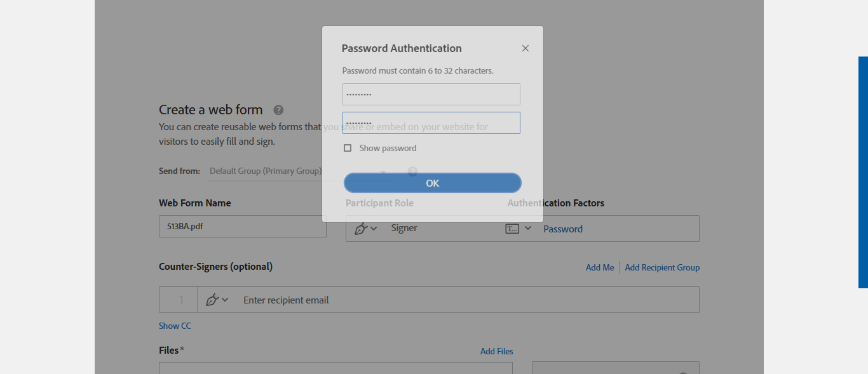Viewport: 868px width, 374px height.
Task: Click the Enter recipient email field
Action: point(445,300)
